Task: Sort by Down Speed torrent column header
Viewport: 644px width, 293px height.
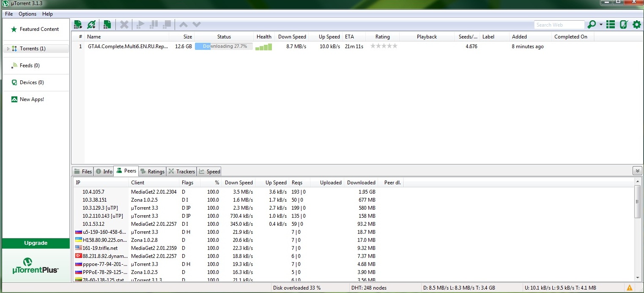Action: point(292,37)
